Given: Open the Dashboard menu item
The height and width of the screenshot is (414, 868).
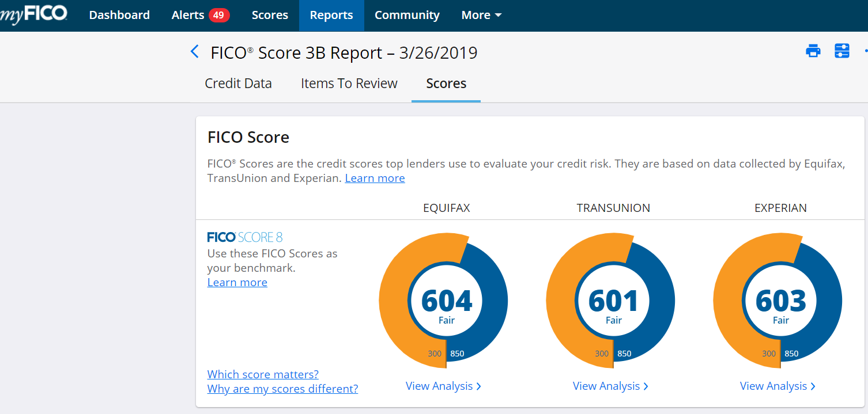Looking at the screenshot, I should point(119,16).
